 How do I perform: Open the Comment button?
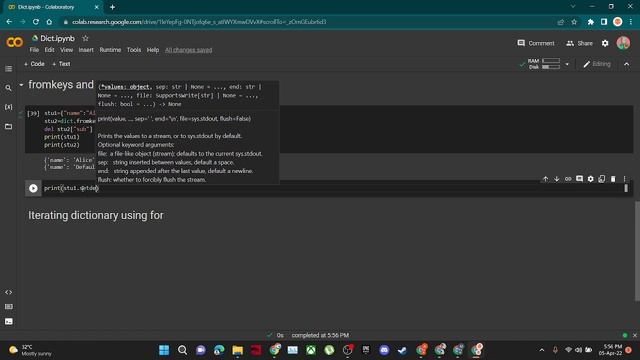536,43
